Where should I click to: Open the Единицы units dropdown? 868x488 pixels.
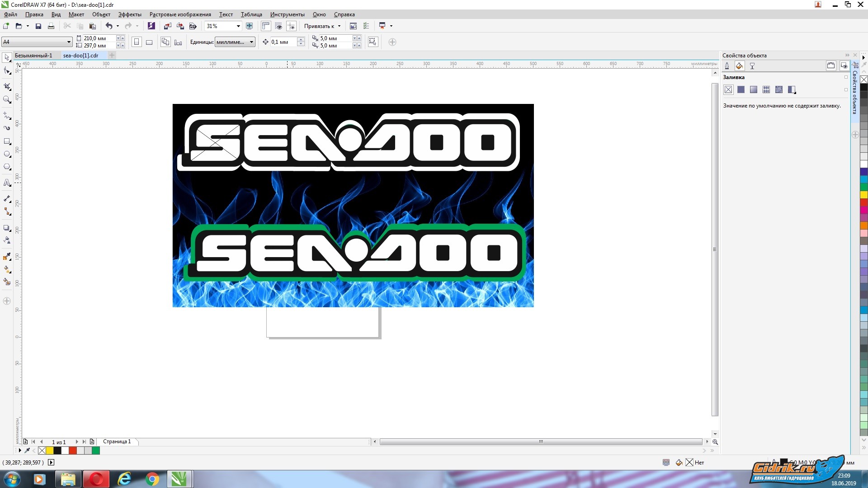pos(251,42)
